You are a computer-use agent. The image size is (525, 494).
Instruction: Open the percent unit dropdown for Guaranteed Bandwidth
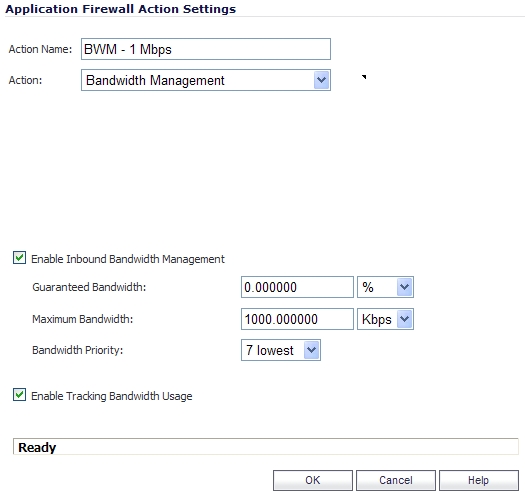pyautogui.click(x=385, y=287)
